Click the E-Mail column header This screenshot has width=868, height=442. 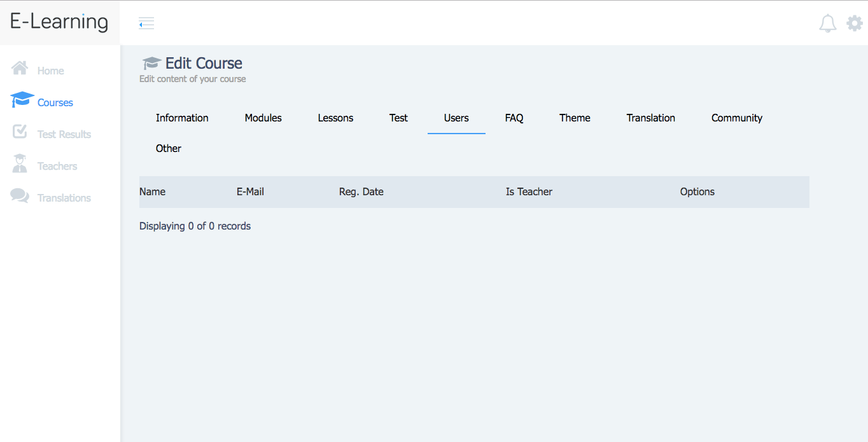(250, 191)
